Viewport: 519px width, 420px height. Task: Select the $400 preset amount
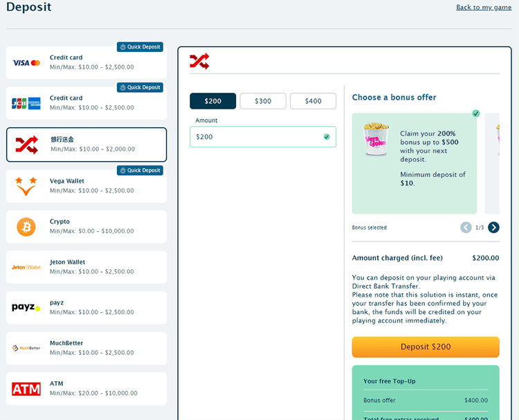pyautogui.click(x=313, y=101)
